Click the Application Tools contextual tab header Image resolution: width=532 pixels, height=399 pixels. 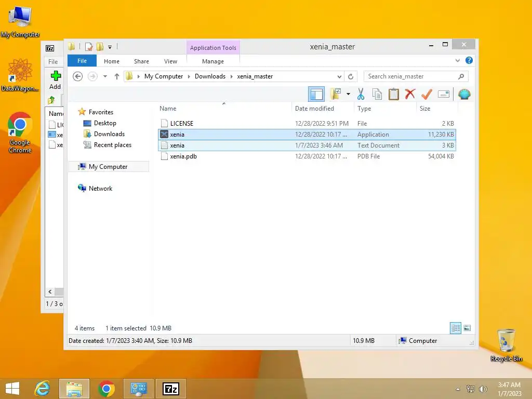[213, 48]
